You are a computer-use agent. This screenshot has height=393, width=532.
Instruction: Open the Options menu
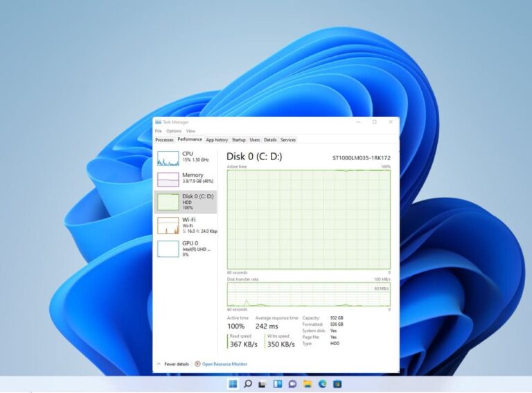pyautogui.click(x=173, y=131)
